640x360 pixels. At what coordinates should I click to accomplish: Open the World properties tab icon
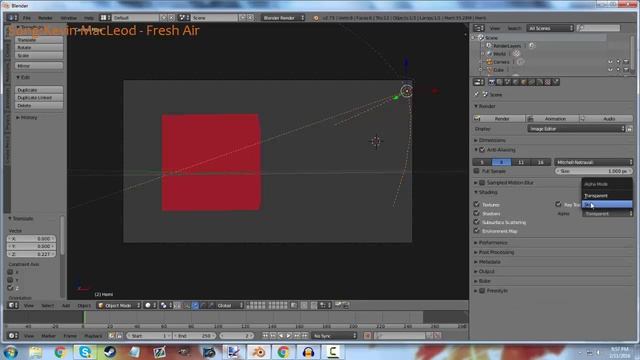[x=516, y=82]
